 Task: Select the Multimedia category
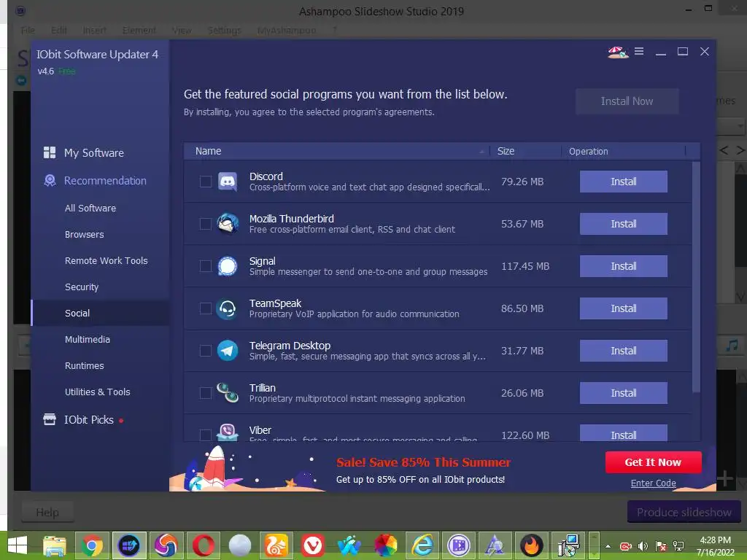[x=88, y=339]
